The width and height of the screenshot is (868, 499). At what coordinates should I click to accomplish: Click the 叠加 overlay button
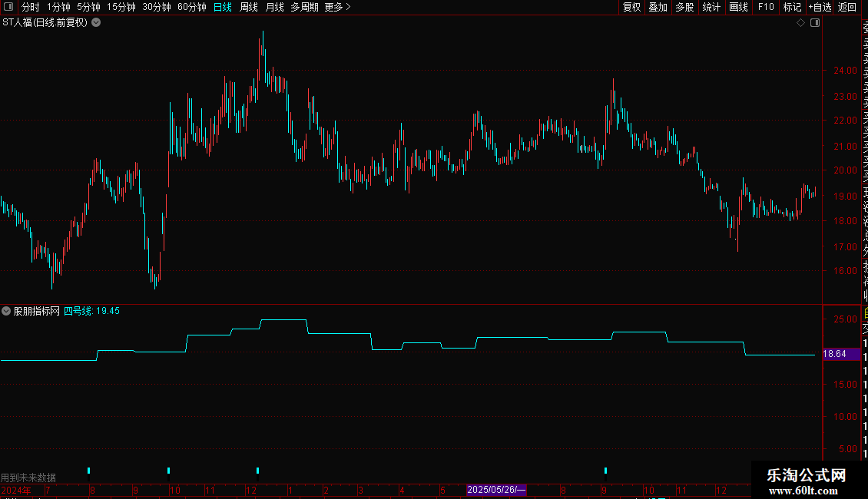658,7
